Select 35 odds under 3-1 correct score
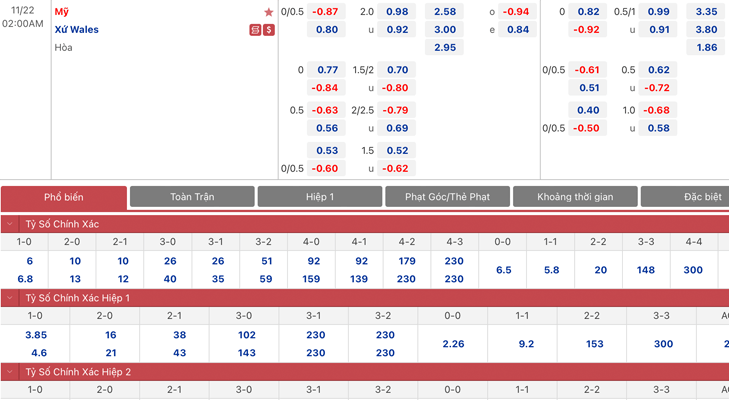This screenshot has width=729, height=400. click(218, 279)
